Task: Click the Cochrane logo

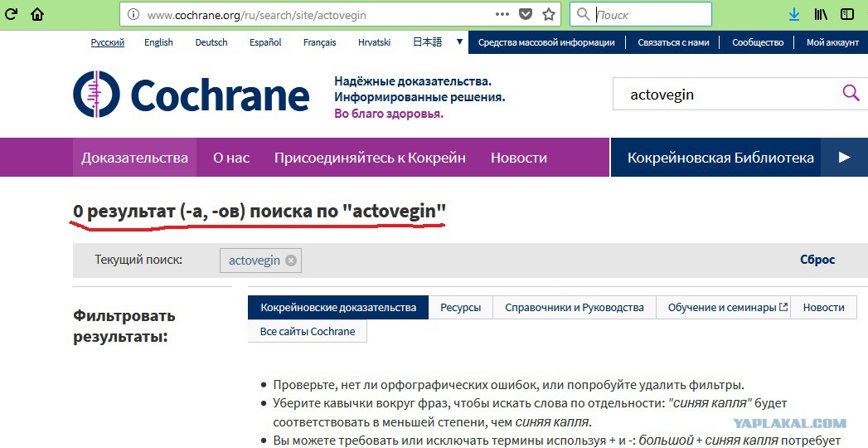Action: [191, 94]
